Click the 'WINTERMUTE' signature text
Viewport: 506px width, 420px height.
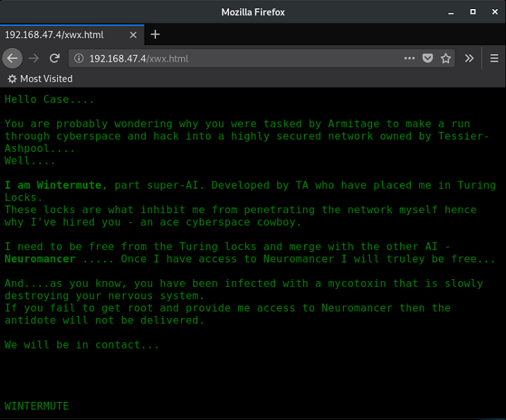37,406
